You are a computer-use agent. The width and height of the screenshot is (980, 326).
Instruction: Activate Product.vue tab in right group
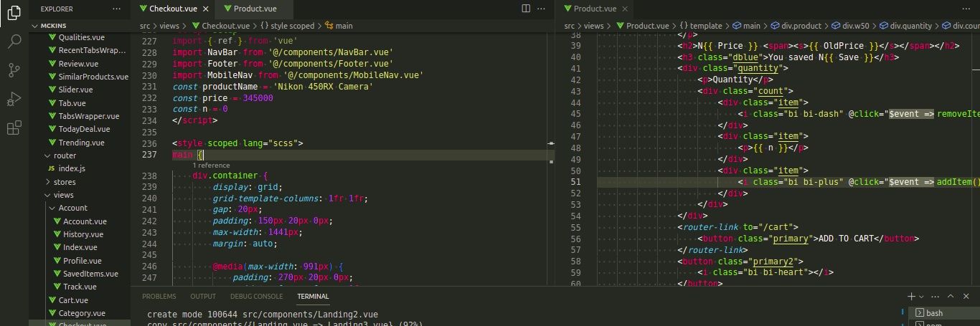click(595, 9)
